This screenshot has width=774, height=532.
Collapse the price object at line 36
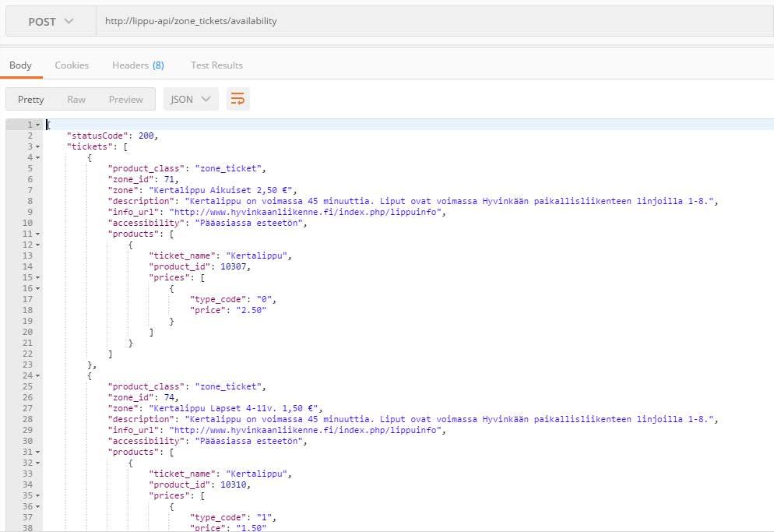coord(38,506)
